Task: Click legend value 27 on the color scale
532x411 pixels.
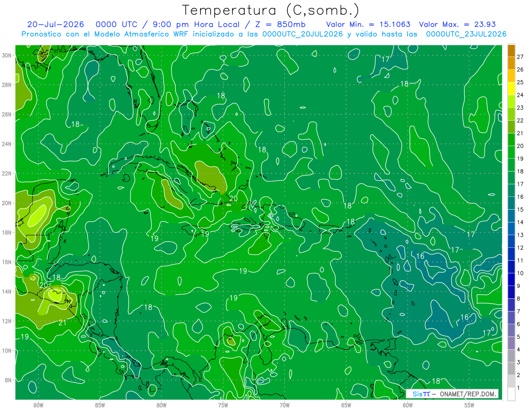Action: [x=520, y=56]
